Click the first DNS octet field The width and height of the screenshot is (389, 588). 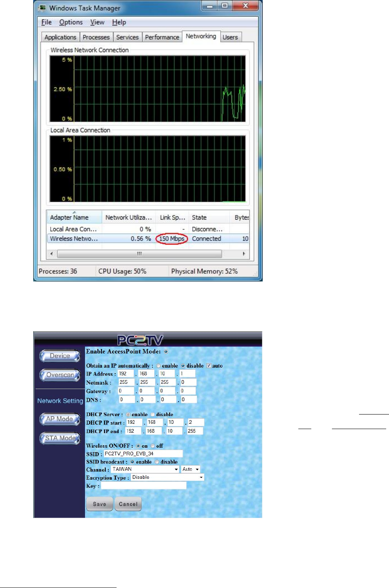coord(127,400)
